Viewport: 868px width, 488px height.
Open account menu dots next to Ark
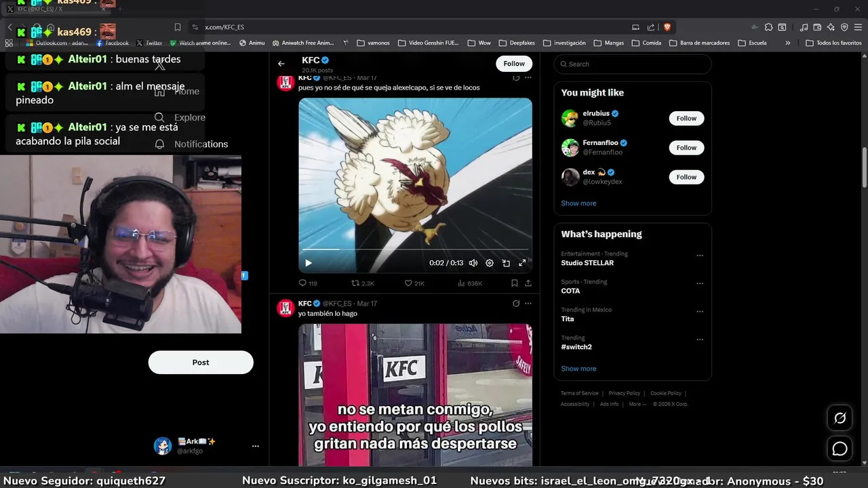(x=256, y=446)
